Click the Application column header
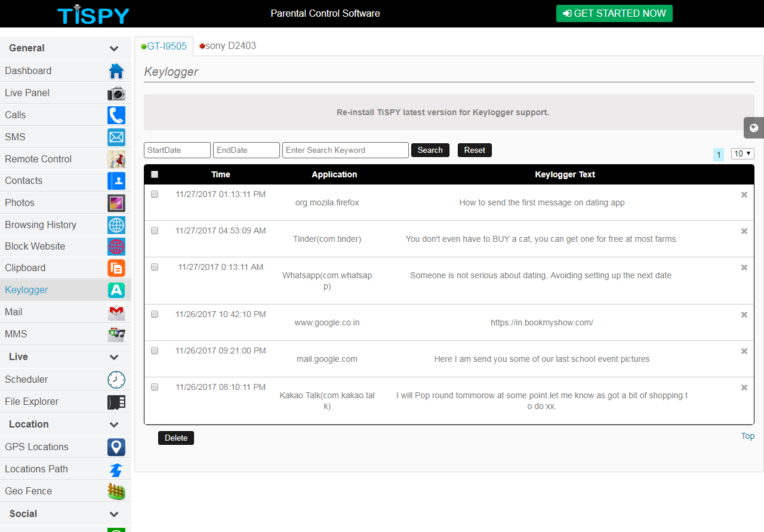Screen dimensions: 764x532 [x=334, y=174]
